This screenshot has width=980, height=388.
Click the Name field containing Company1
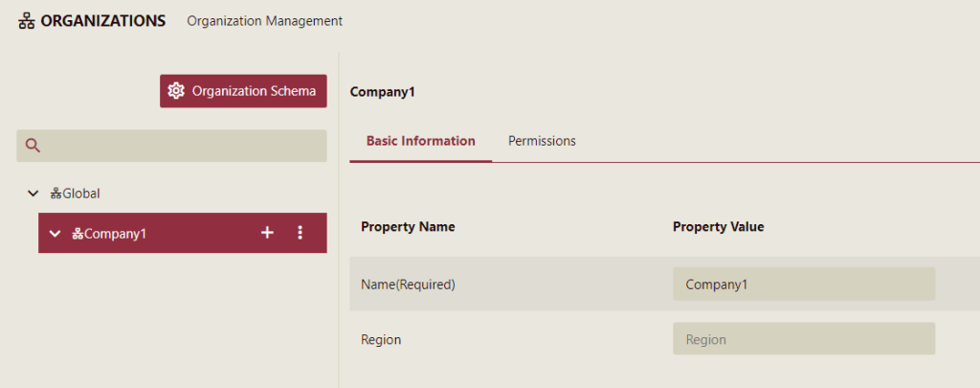coord(803,285)
